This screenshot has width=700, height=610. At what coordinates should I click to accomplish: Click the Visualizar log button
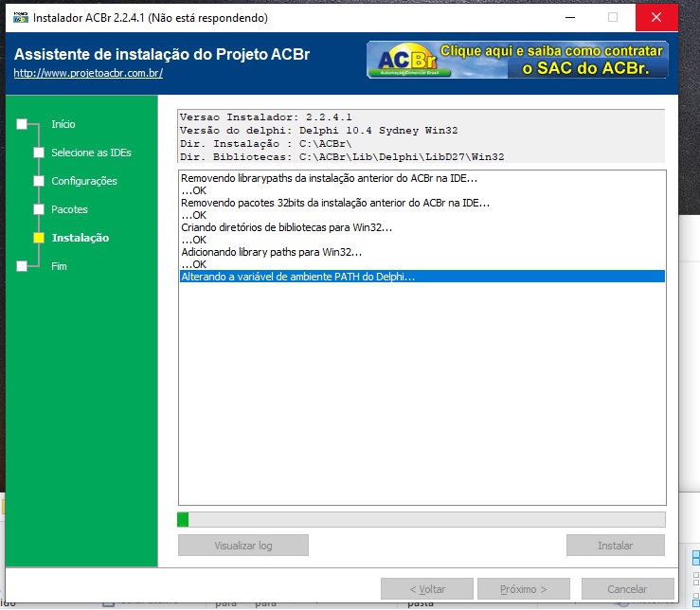[x=243, y=546]
